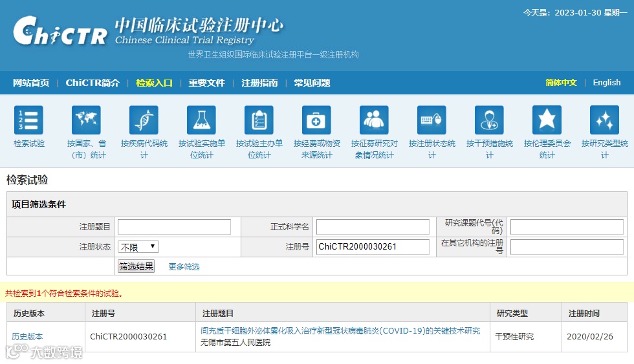Open the COVID-19 trial title link
Screen dimensions: 634x364
(x=340, y=331)
